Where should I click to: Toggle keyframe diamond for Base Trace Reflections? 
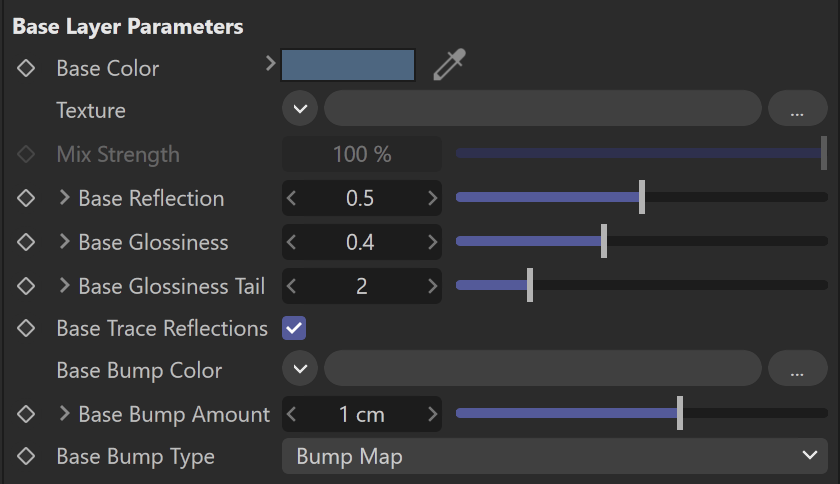[x=26, y=329]
